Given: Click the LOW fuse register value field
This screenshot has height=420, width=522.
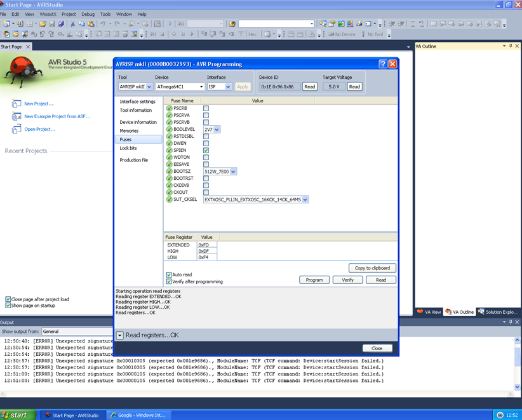Looking at the screenshot, I should coord(207,257).
